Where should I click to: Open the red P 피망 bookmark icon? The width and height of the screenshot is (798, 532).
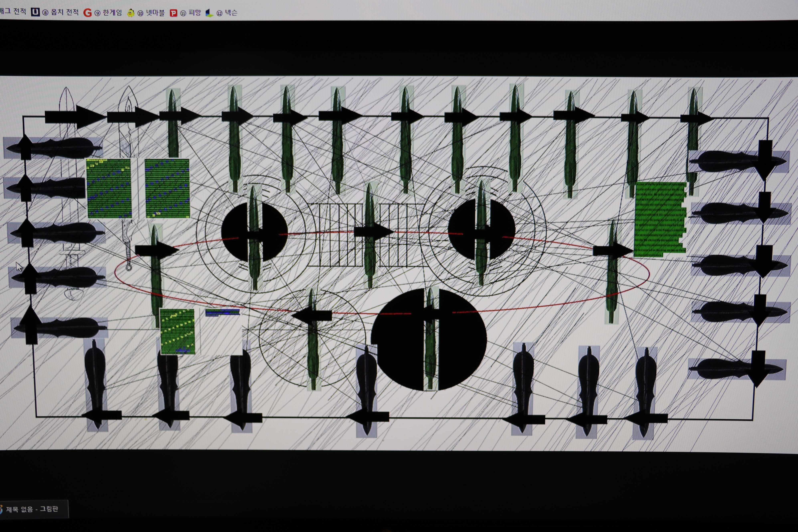click(x=173, y=13)
